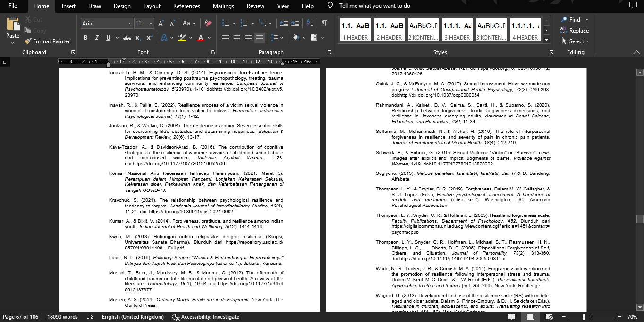644x322 pixels.
Task: Increase font size with the Grow Font icon
Action: click(161, 24)
